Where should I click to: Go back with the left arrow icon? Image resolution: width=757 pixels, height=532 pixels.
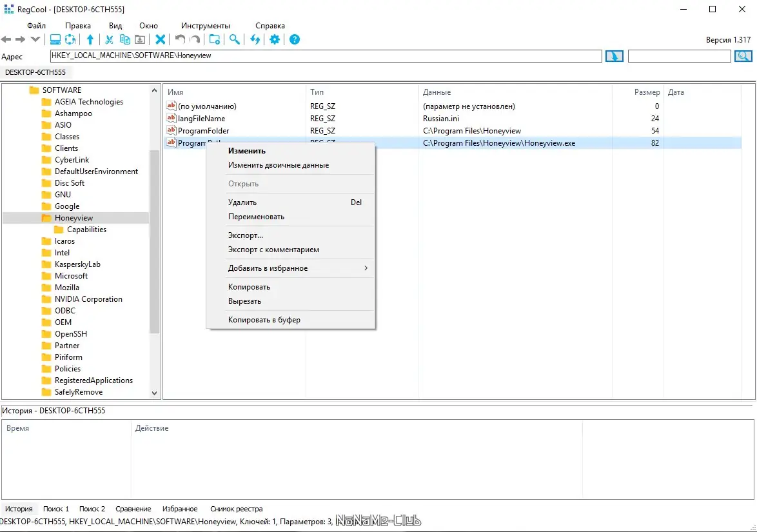click(x=6, y=39)
